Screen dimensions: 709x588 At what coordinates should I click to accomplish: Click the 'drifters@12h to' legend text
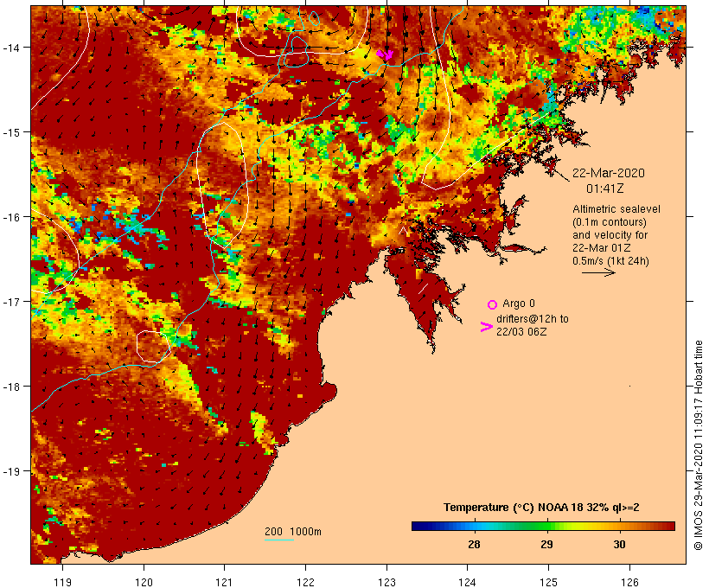coord(533,319)
